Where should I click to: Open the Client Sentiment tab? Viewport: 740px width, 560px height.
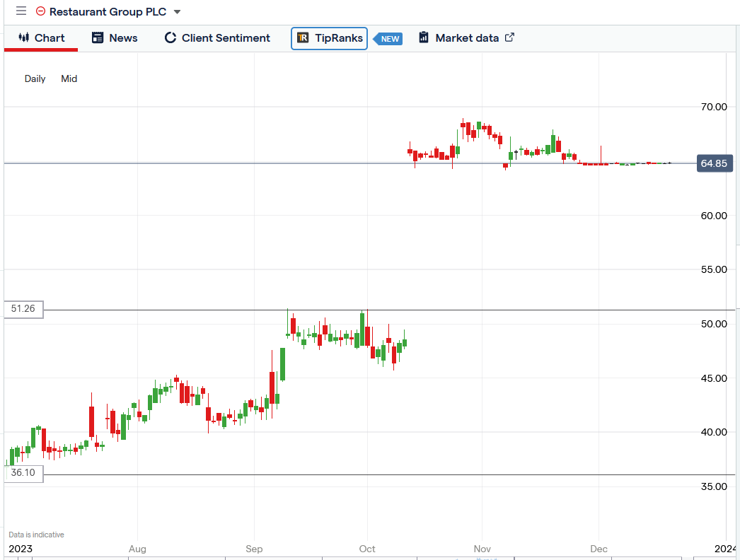[x=217, y=38]
